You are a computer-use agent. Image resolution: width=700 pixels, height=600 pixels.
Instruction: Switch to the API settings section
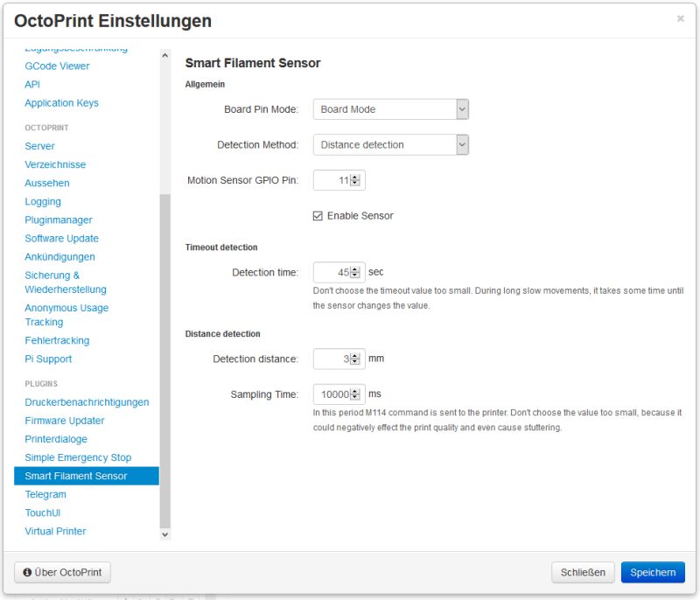coord(31,84)
